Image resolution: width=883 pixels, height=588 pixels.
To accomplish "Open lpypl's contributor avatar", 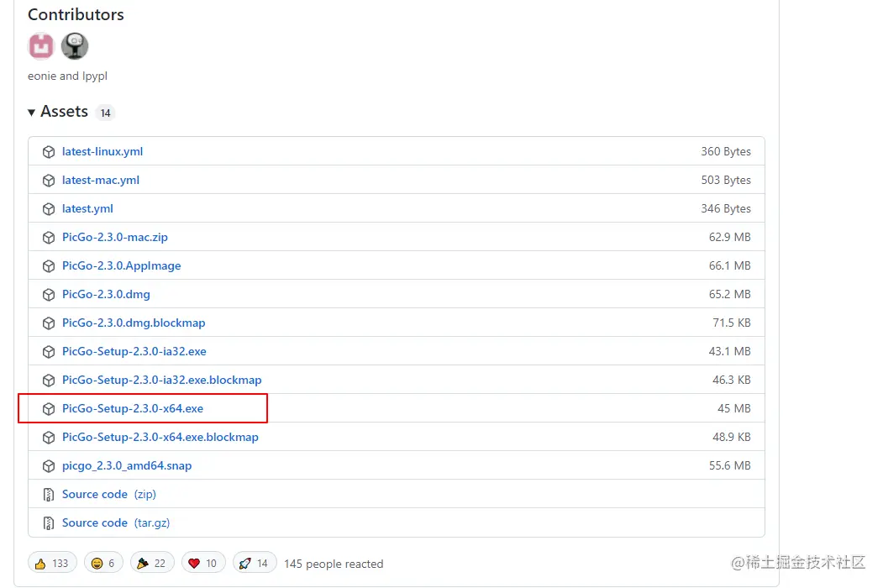I will tap(74, 46).
